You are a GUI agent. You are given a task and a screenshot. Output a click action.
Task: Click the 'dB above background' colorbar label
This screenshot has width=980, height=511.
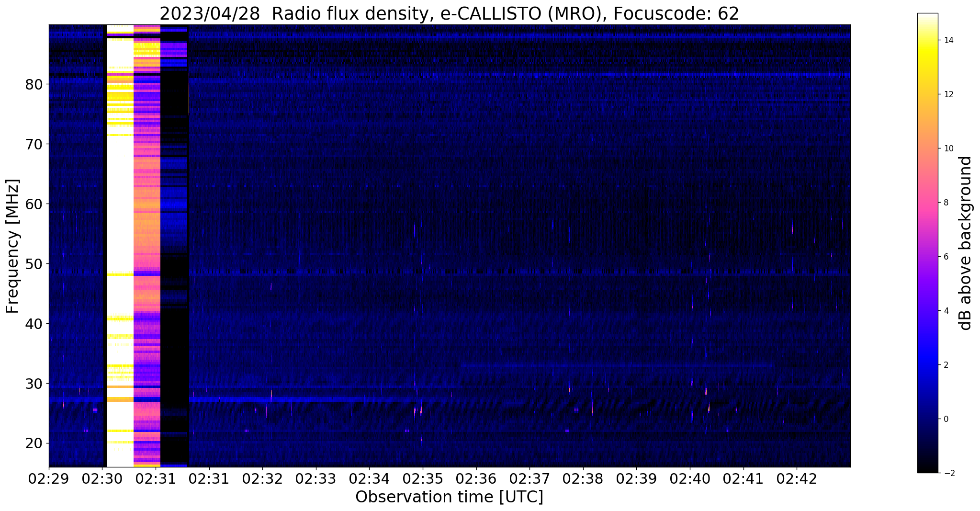(x=966, y=243)
